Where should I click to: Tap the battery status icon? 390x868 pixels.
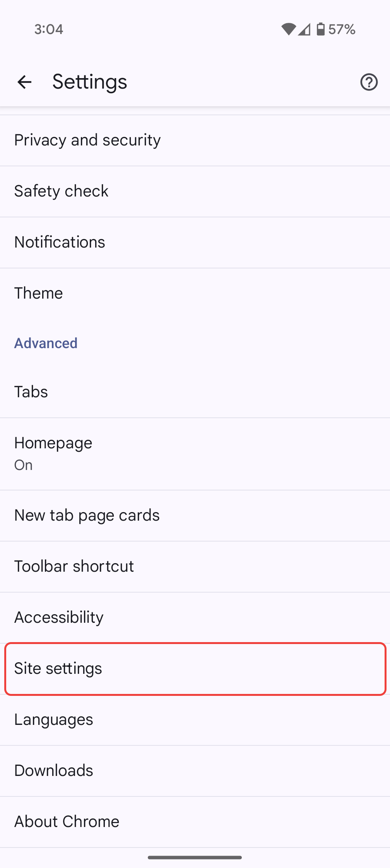click(320, 29)
